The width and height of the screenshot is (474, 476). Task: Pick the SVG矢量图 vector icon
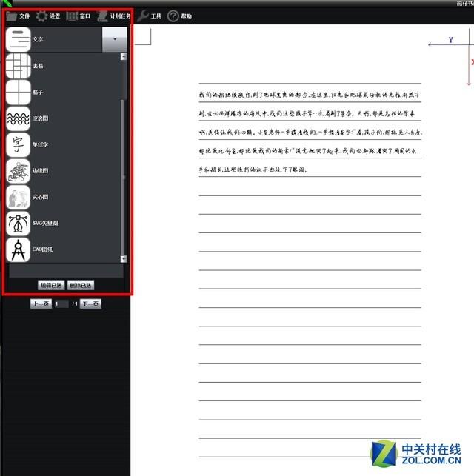[x=18, y=223]
